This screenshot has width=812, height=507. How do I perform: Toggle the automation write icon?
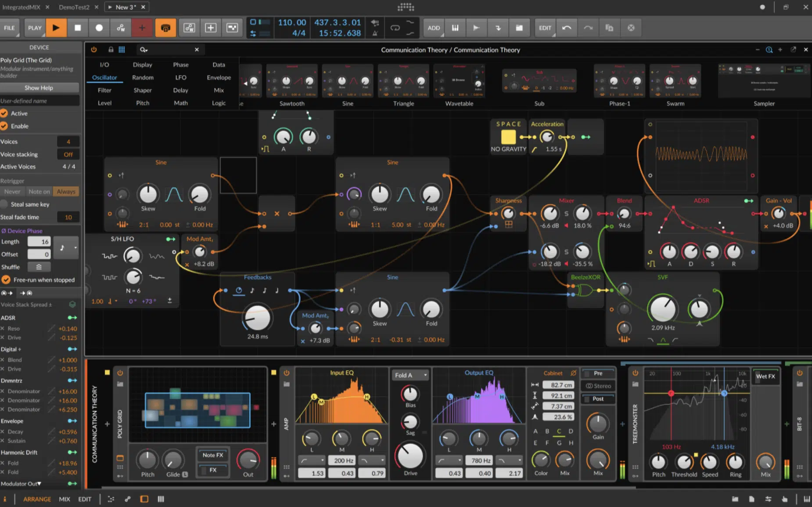[121, 28]
